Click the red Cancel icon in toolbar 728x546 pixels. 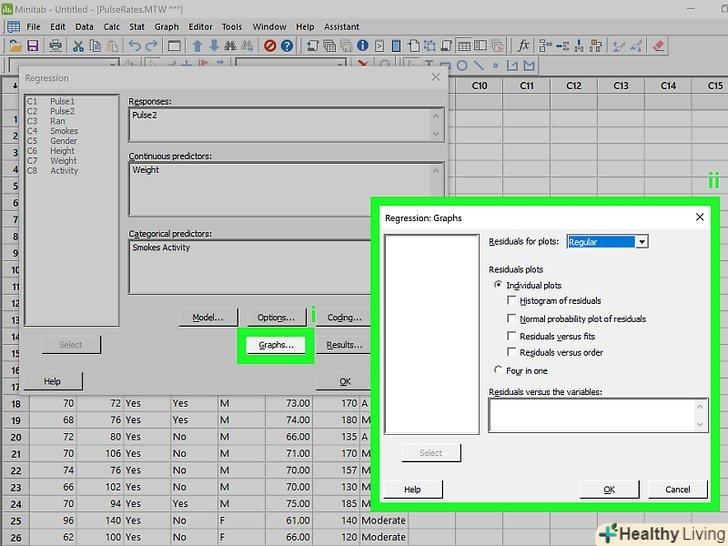pyautogui.click(x=268, y=46)
